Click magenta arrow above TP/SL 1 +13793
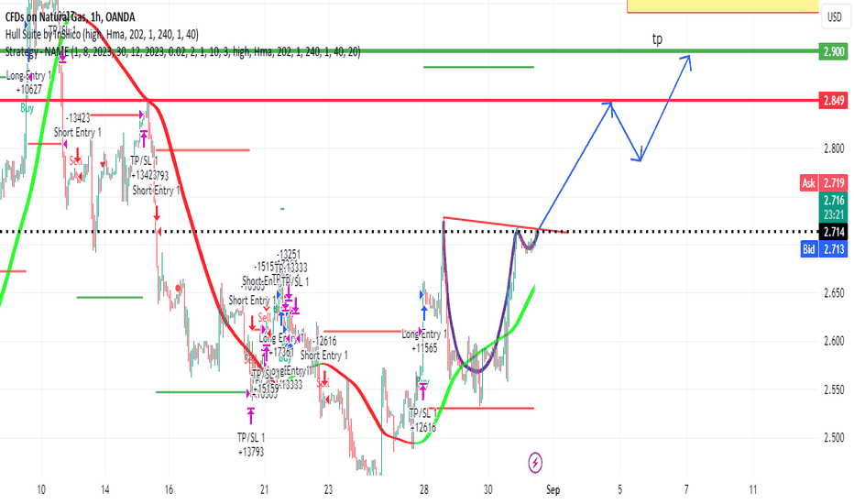Screen dimensions: 854x504 (250, 416)
